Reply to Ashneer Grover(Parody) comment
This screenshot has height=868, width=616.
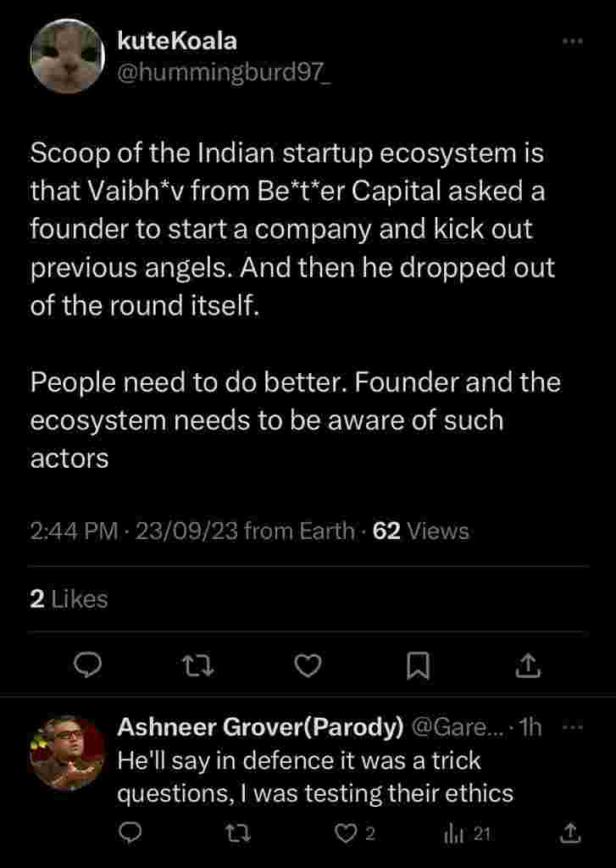click(x=129, y=834)
